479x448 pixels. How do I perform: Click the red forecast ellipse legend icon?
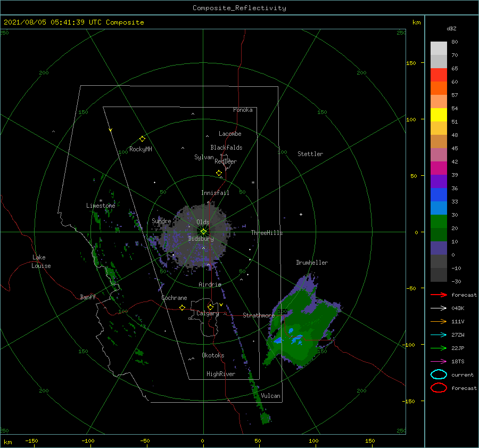(x=439, y=388)
